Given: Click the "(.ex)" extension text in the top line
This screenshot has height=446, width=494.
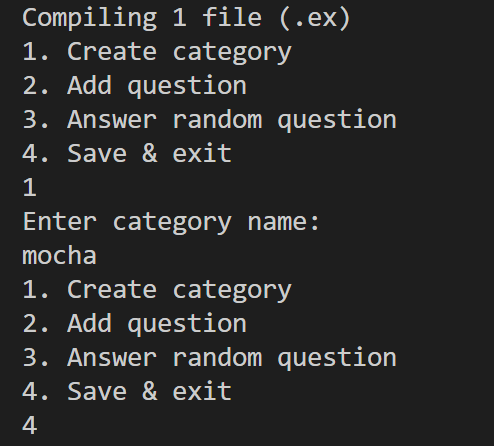Looking at the screenshot, I should pyautogui.click(x=314, y=19).
